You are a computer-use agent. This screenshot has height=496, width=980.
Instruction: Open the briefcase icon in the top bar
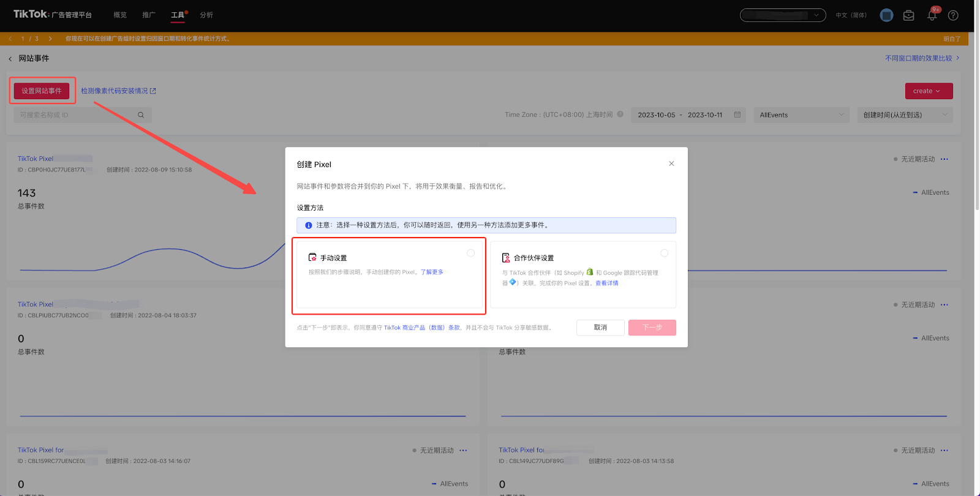pyautogui.click(x=909, y=15)
